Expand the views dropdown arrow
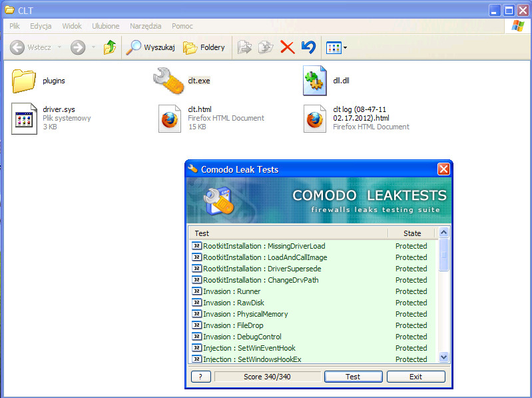This screenshot has width=532, height=398. (345, 47)
